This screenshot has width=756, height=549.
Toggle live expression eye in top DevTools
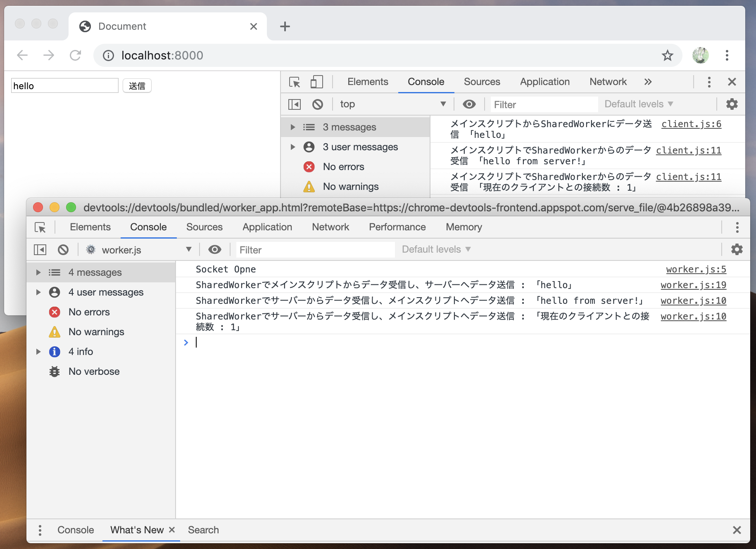pyautogui.click(x=469, y=104)
